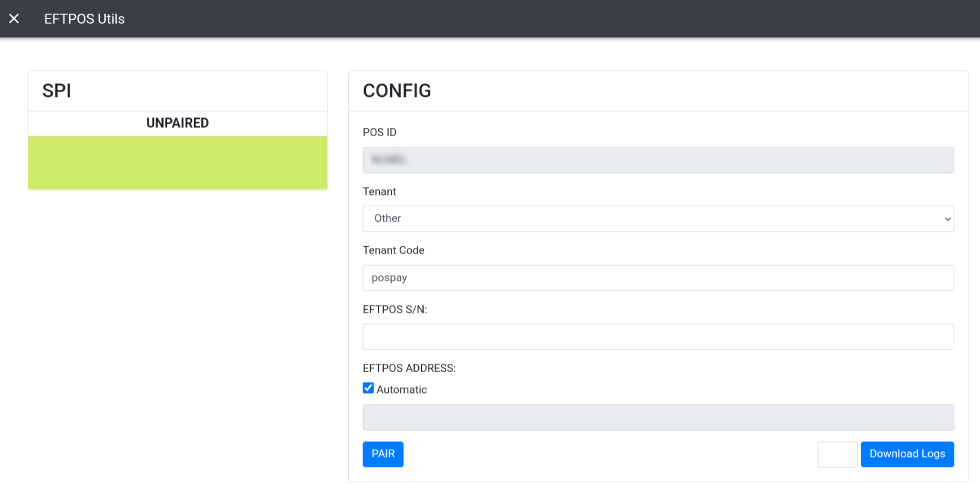Click the UNPAIRED status label
Viewport: 980px width, 484px height.
tap(177, 123)
